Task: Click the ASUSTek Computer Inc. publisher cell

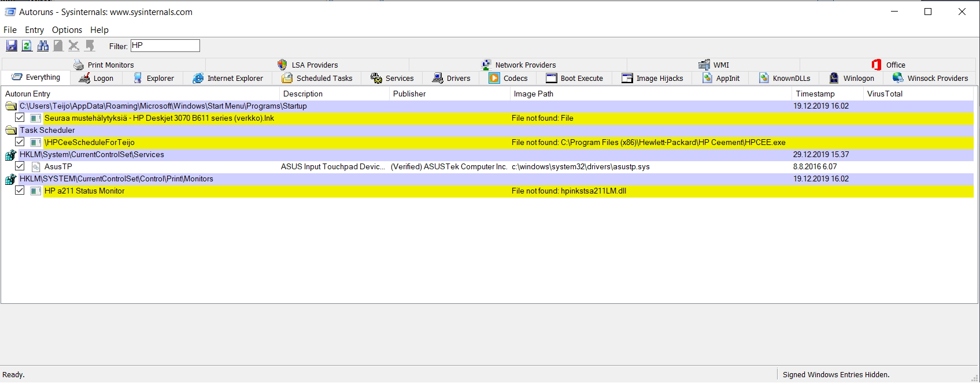Action: tap(449, 166)
